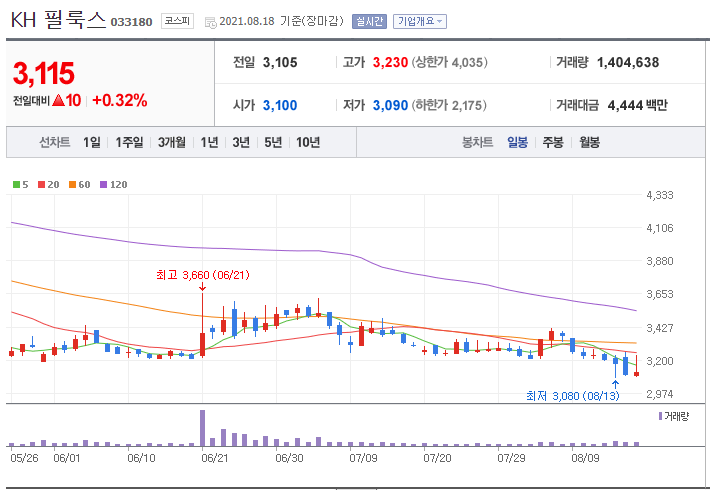
Task: Switch to the 주봉 candle chart
Action: point(553,143)
